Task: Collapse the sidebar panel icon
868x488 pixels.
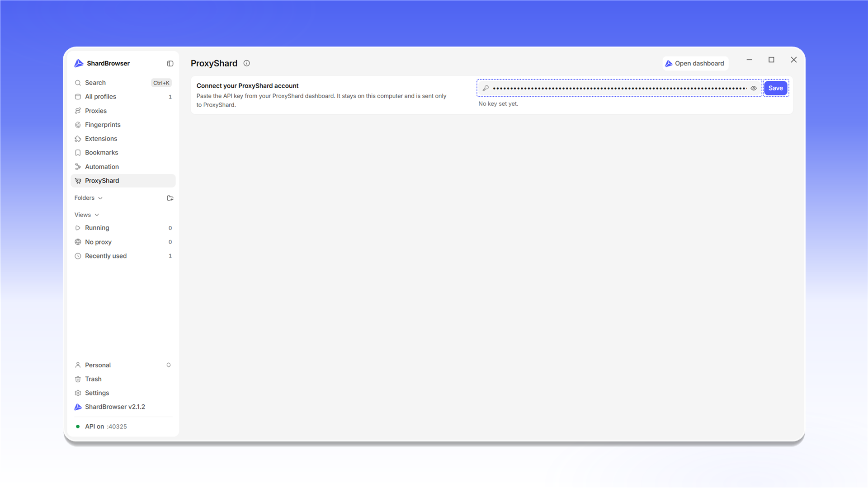Action: [170, 64]
